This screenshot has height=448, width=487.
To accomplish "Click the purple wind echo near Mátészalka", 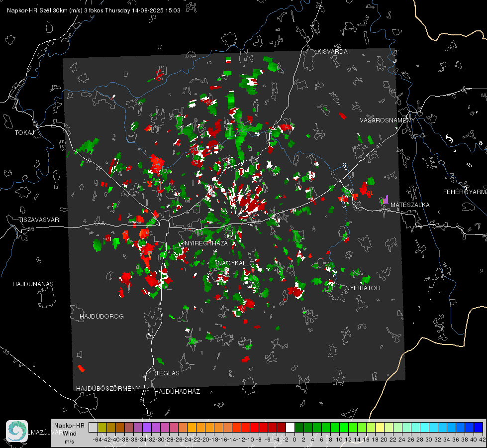I will (x=386, y=200).
